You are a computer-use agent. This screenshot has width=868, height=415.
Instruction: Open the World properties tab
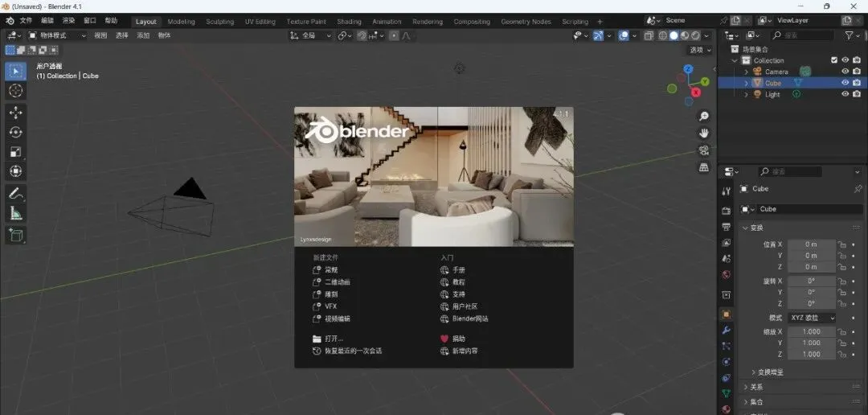[727, 275]
